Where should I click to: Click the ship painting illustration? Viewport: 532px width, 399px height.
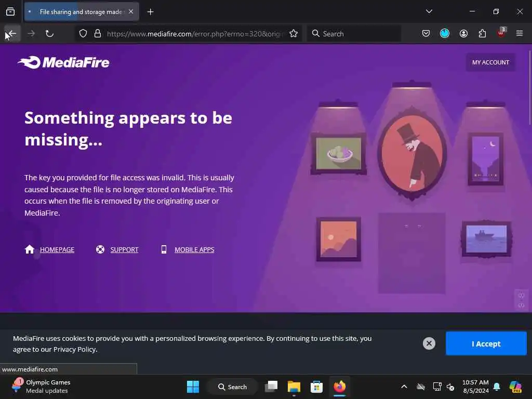tap(486, 239)
